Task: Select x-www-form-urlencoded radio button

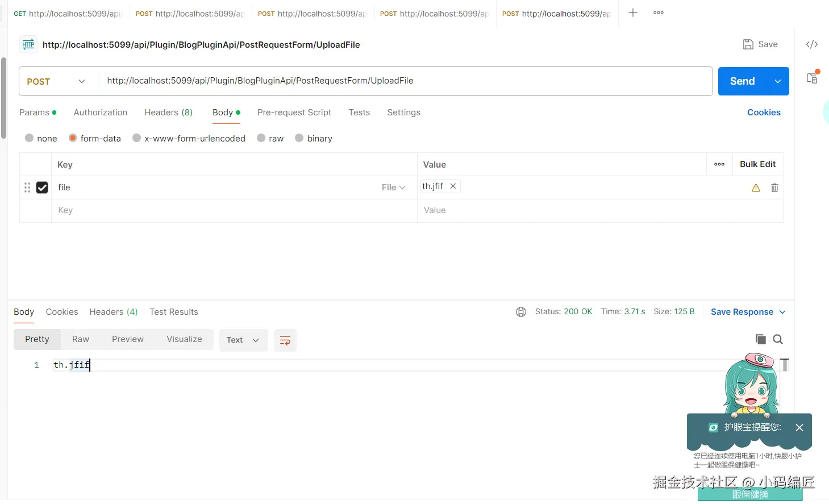Action: click(x=136, y=138)
